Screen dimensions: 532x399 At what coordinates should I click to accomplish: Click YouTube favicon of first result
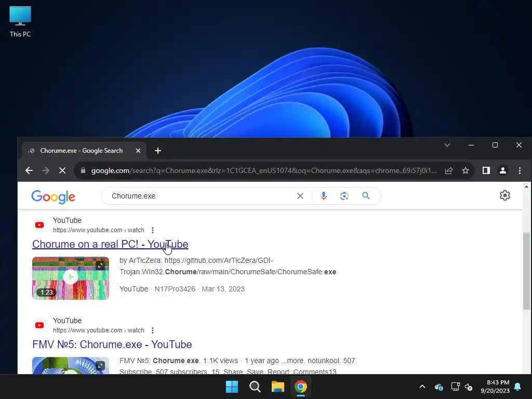click(x=39, y=225)
